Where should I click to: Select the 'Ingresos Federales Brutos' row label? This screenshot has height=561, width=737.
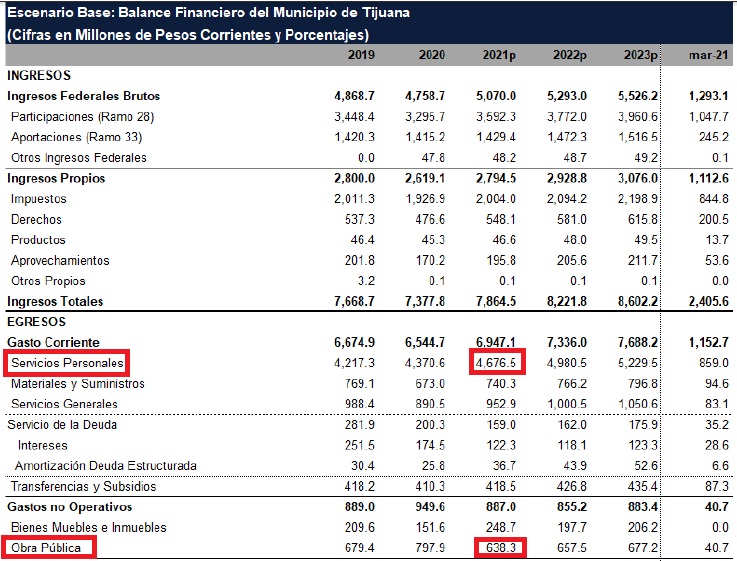pyautogui.click(x=83, y=96)
